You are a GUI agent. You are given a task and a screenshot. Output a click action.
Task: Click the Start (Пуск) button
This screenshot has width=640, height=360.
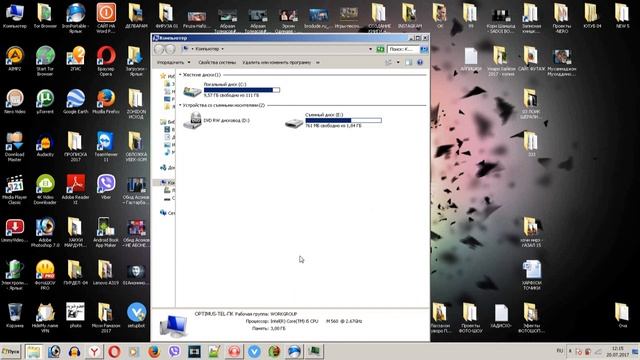(x=11, y=351)
